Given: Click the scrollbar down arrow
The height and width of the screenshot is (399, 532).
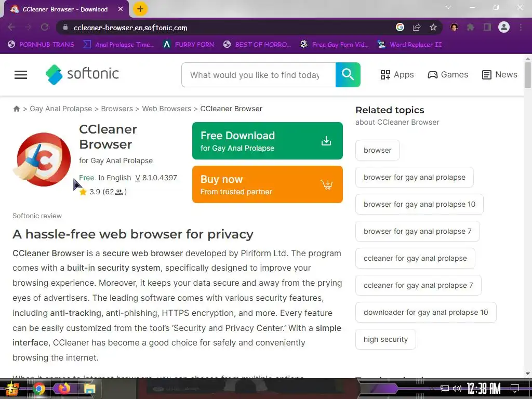Looking at the screenshot, I should (528, 374).
